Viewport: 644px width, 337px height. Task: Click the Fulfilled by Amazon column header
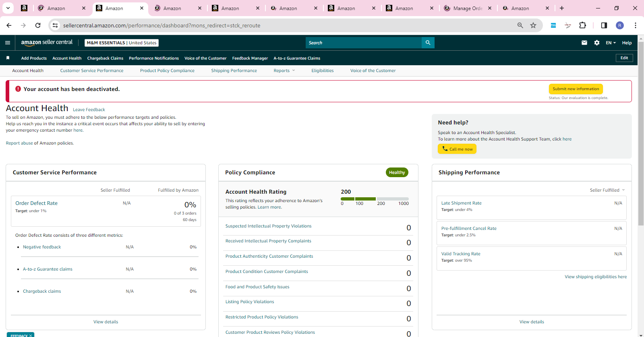click(x=178, y=190)
